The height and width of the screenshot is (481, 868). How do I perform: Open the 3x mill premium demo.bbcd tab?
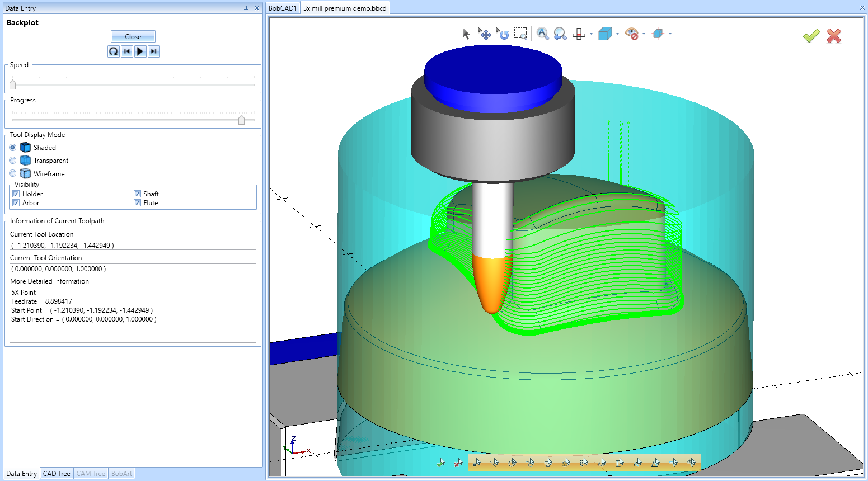[x=344, y=8]
